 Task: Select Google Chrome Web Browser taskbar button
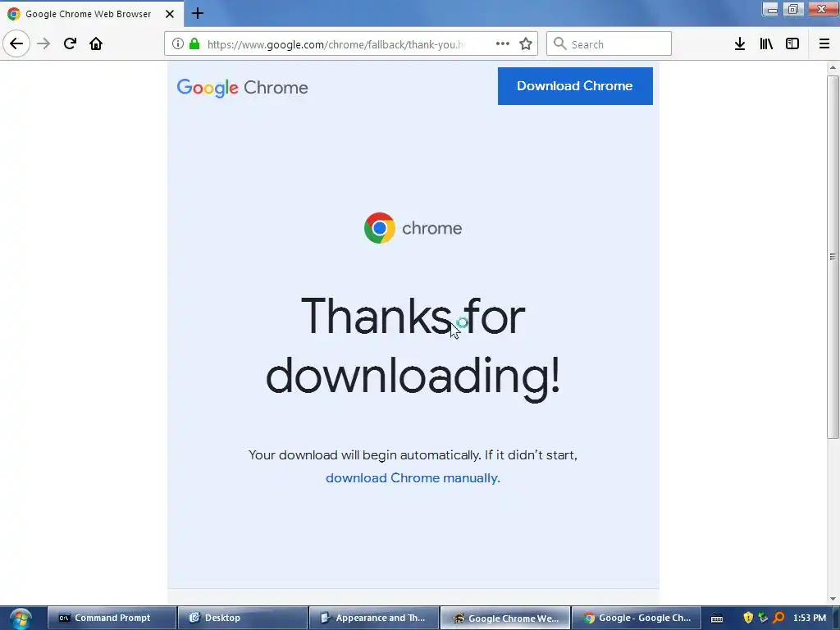point(505,618)
